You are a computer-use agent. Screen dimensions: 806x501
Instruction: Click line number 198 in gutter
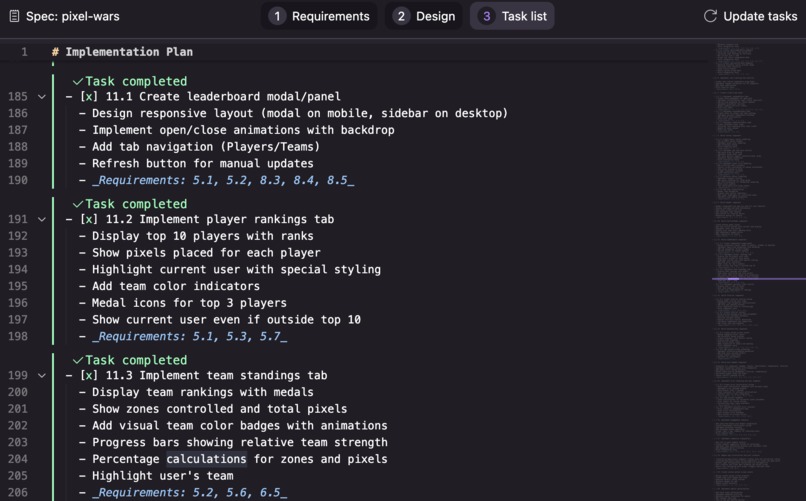[18, 337]
